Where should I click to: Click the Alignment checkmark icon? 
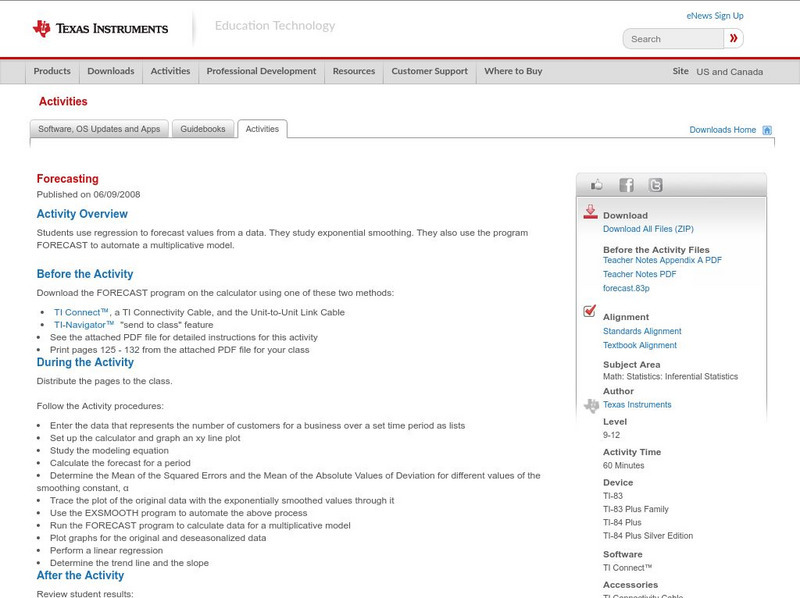(x=589, y=311)
